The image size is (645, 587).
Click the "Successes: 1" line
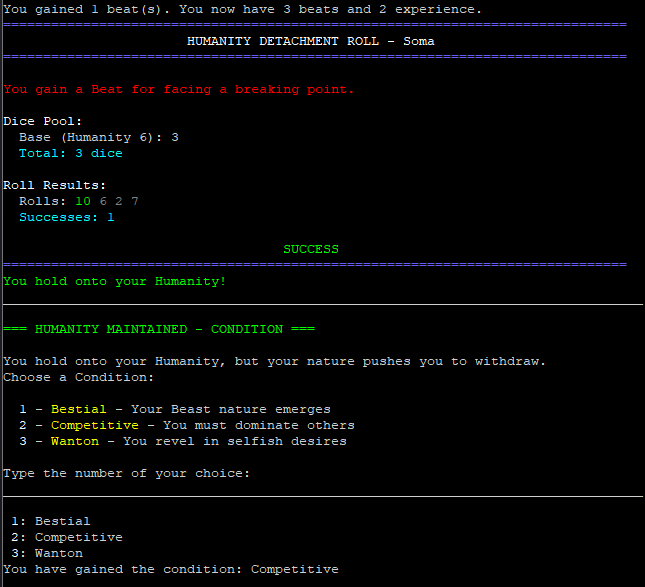pyautogui.click(x=67, y=217)
